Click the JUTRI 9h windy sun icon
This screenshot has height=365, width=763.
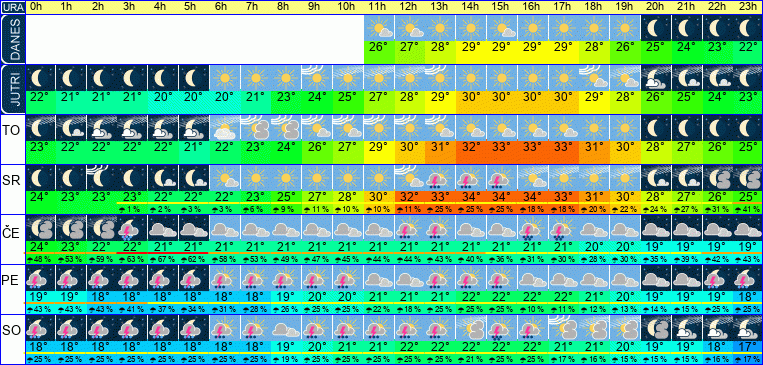click(x=317, y=78)
